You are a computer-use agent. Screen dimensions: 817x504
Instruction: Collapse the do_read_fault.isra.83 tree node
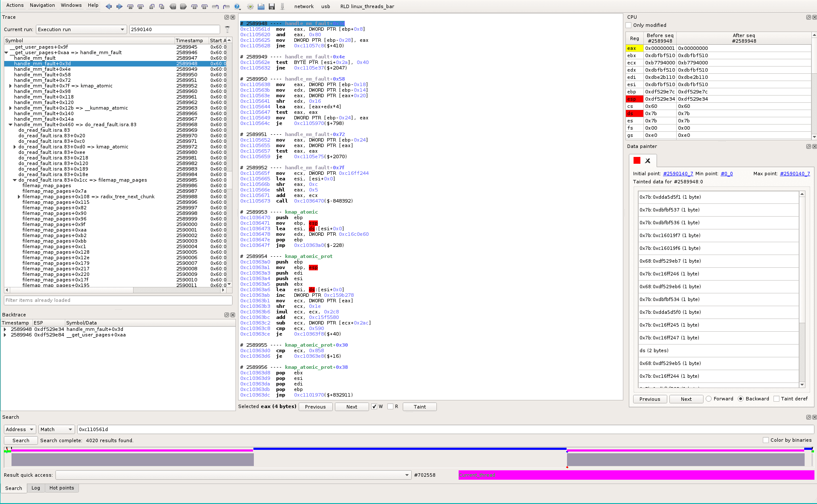click(10, 125)
